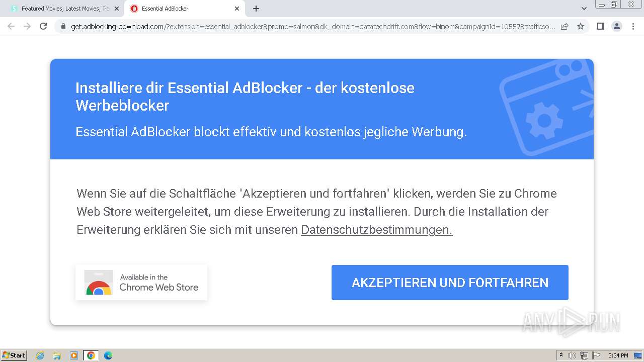Open the Chrome profile avatar
This screenshot has width=644, height=362.
(x=617, y=26)
